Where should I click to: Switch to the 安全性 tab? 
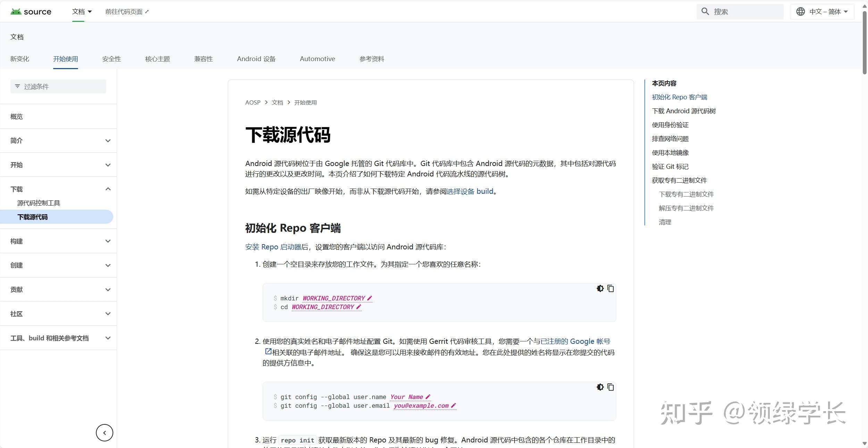pos(111,59)
